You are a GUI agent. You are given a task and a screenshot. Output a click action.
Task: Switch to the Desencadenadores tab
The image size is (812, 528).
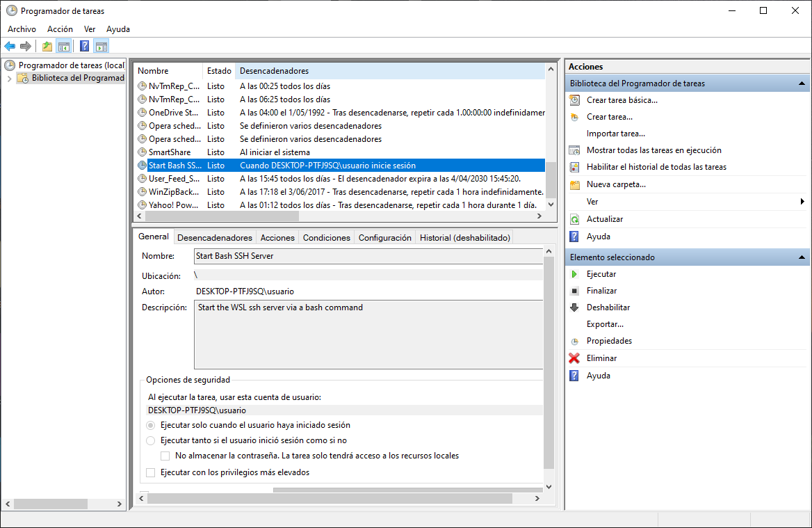click(215, 238)
